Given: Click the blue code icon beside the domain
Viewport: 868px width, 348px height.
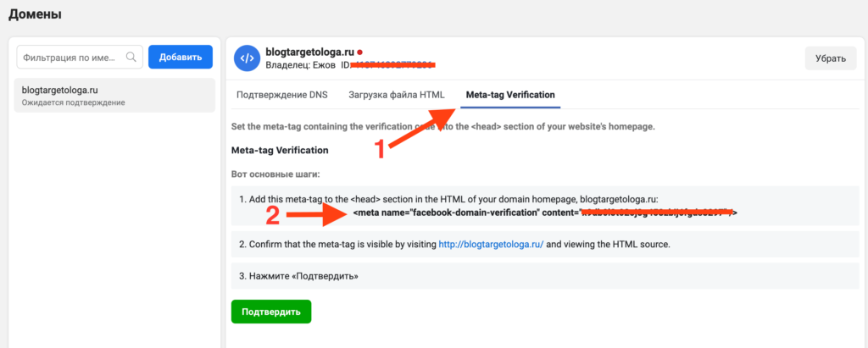Looking at the screenshot, I should tap(246, 58).
